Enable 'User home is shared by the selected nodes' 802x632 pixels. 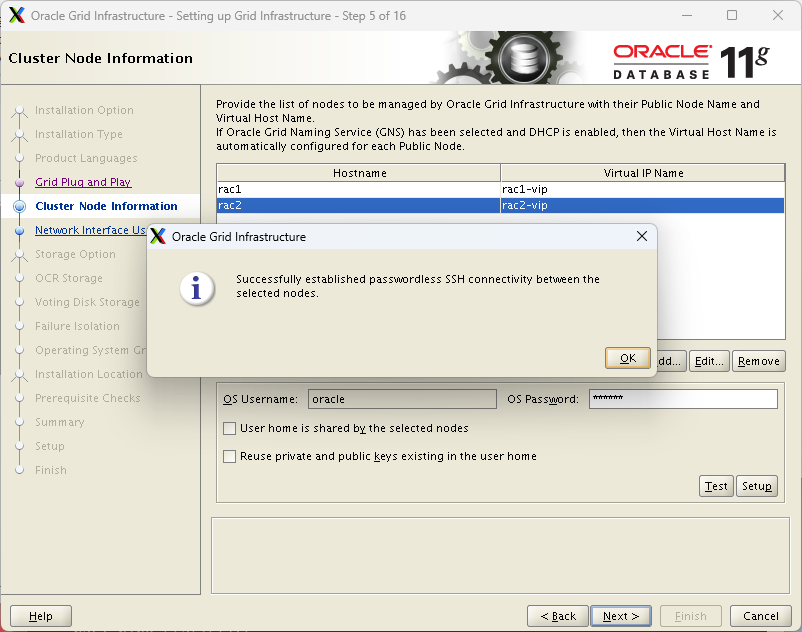click(230, 428)
